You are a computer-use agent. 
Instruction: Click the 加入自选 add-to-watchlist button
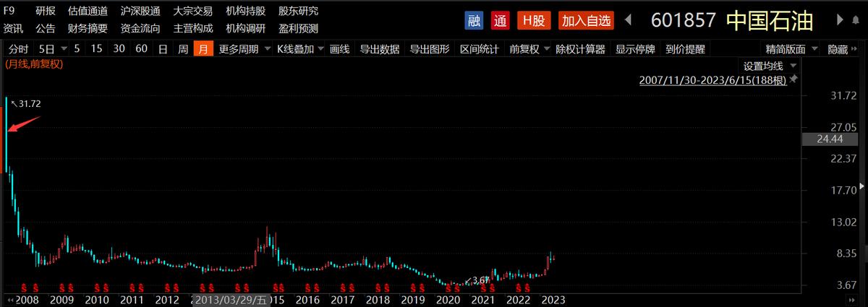point(586,20)
